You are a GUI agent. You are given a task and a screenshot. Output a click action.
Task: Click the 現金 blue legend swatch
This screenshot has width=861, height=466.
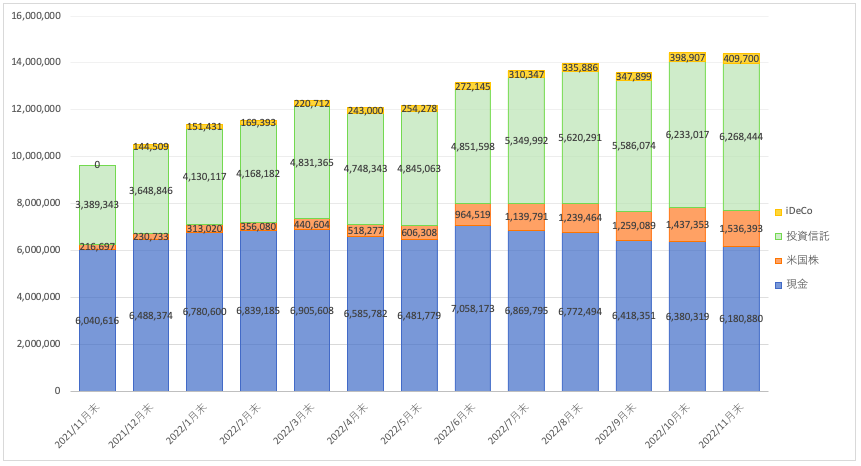pos(777,285)
